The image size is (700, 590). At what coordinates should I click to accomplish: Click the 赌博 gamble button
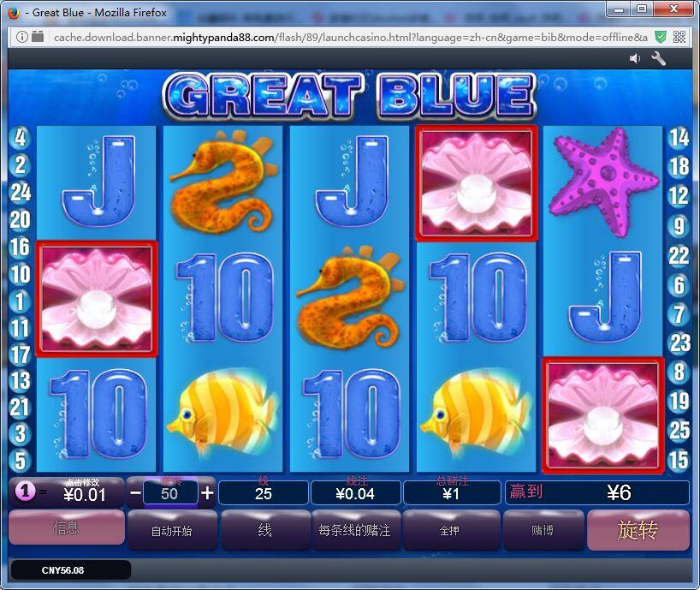(543, 530)
